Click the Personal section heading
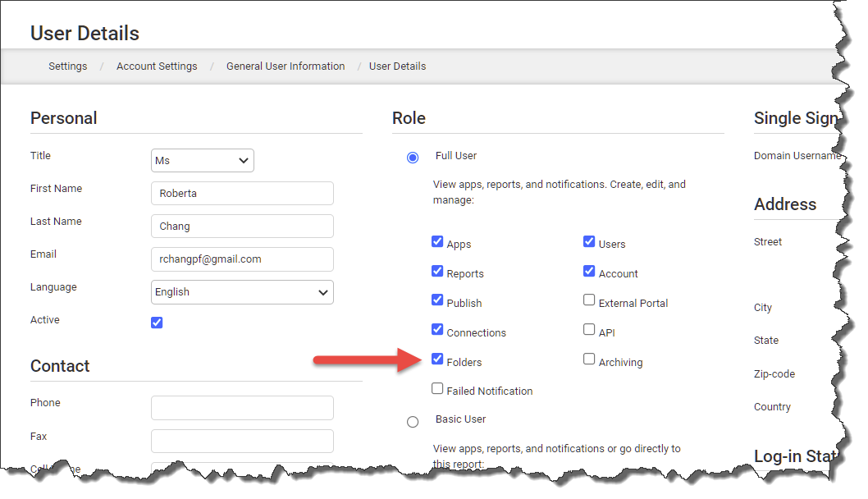Screen dimensions: 868x499 coord(64,118)
